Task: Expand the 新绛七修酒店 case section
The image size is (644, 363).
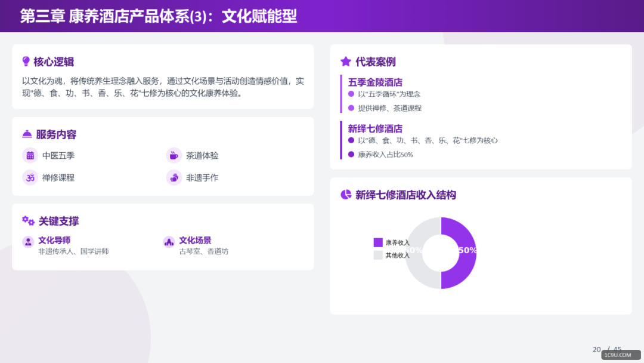Action: (376, 128)
